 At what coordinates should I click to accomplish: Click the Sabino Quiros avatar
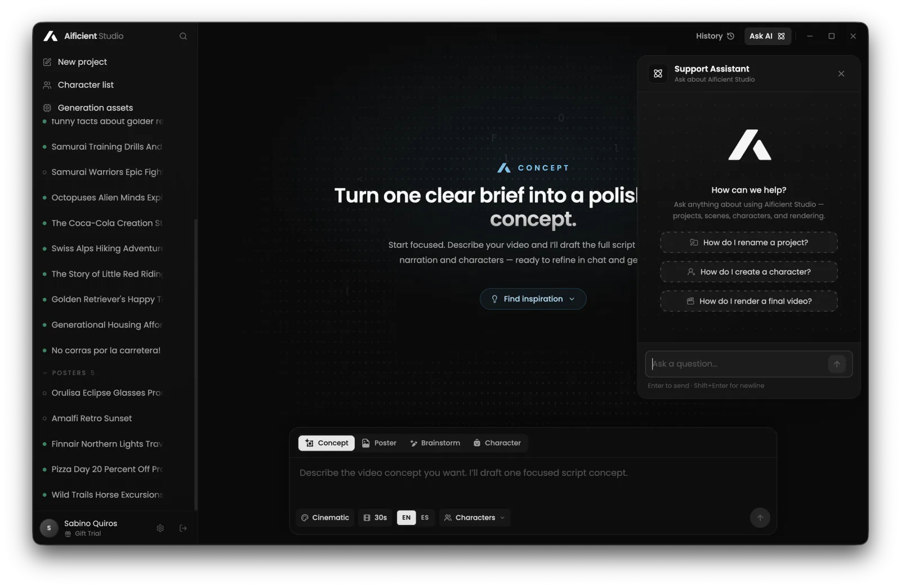point(49,528)
